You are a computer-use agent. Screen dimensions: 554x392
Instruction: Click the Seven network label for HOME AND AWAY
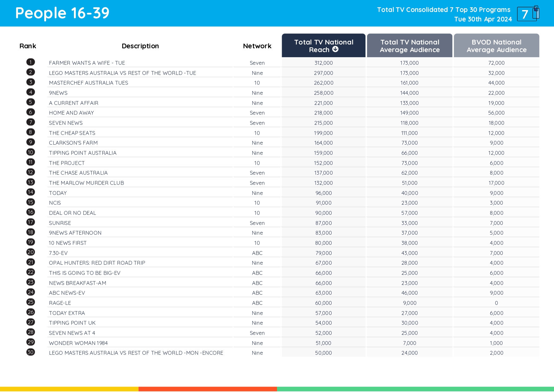tap(257, 112)
